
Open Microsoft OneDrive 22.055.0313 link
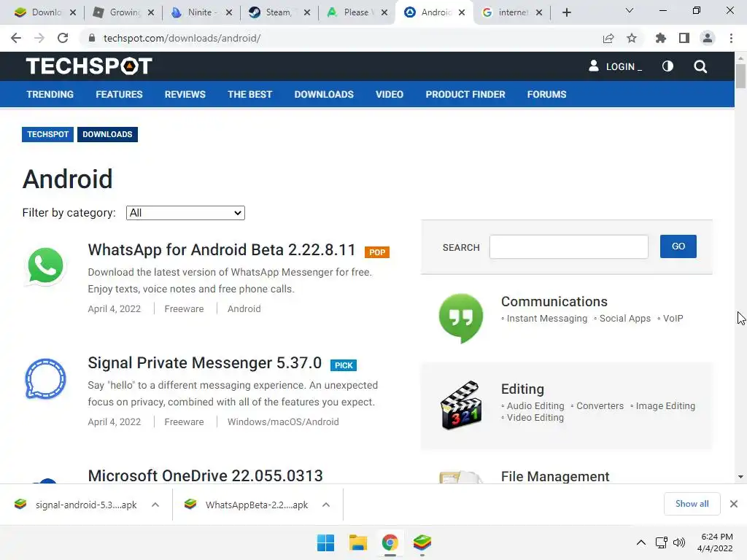205,475
